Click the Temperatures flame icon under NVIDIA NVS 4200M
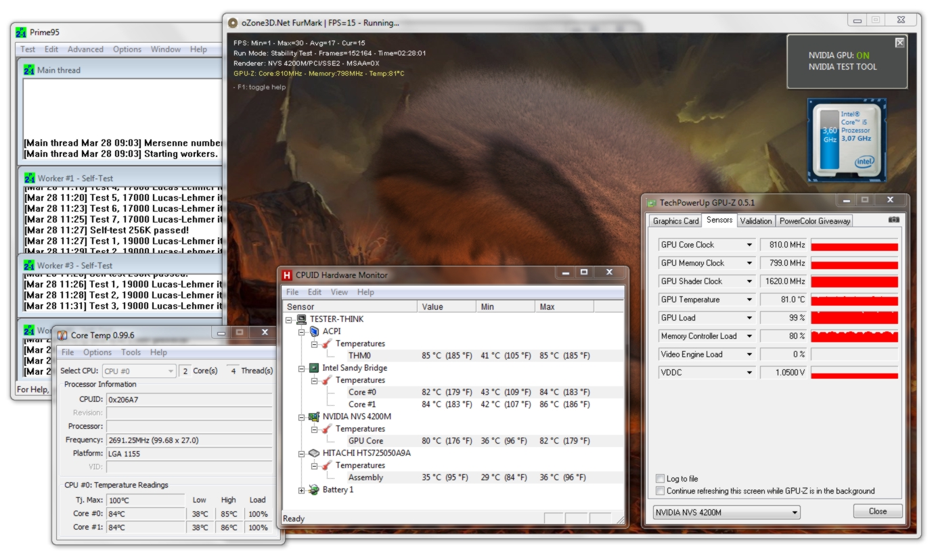Image resolution: width=936 pixels, height=560 pixels. (x=327, y=429)
